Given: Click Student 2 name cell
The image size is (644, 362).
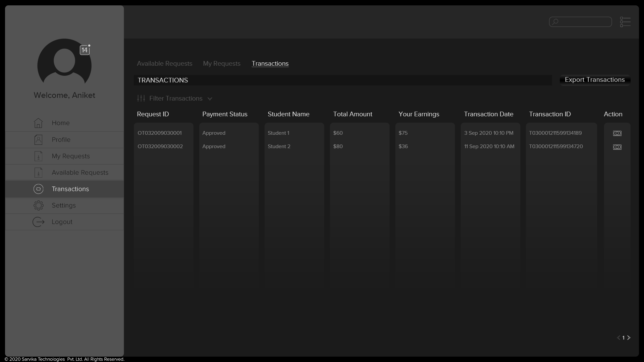Looking at the screenshot, I should 279,146.
